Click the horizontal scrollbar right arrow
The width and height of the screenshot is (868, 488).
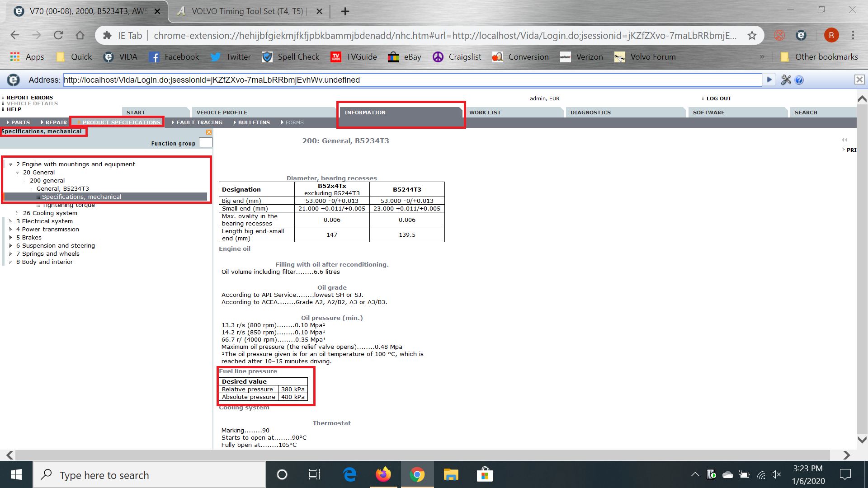846,455
